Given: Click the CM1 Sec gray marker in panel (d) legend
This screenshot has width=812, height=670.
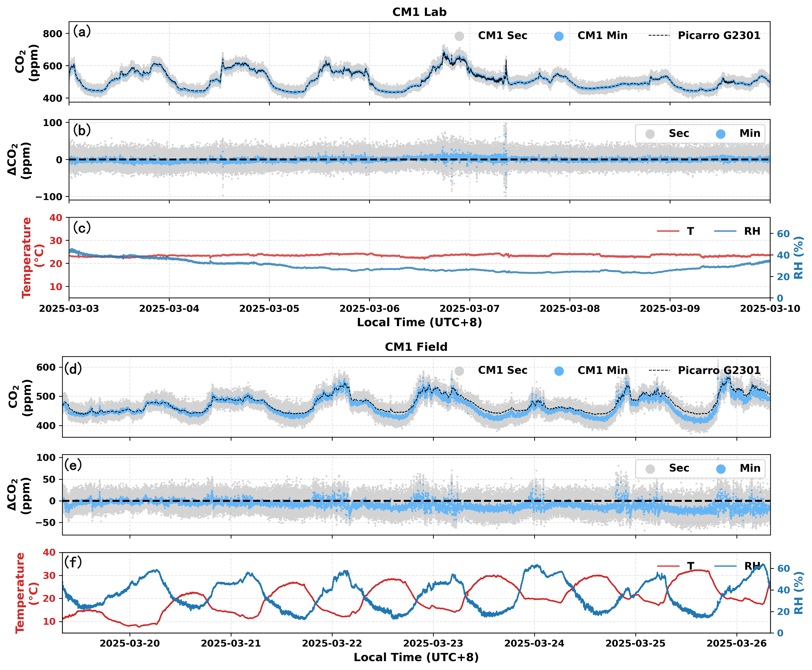Looking at the screenshot, I should 459,371.
